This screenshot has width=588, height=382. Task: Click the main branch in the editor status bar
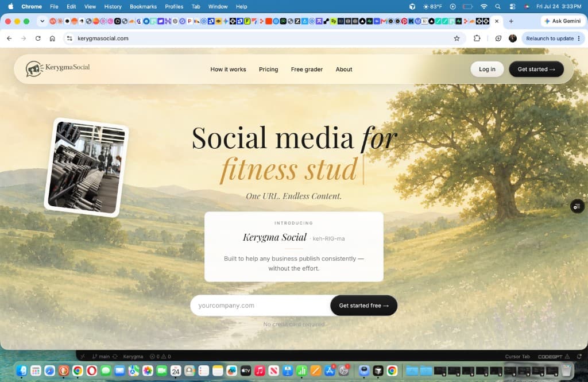(101, 357)
